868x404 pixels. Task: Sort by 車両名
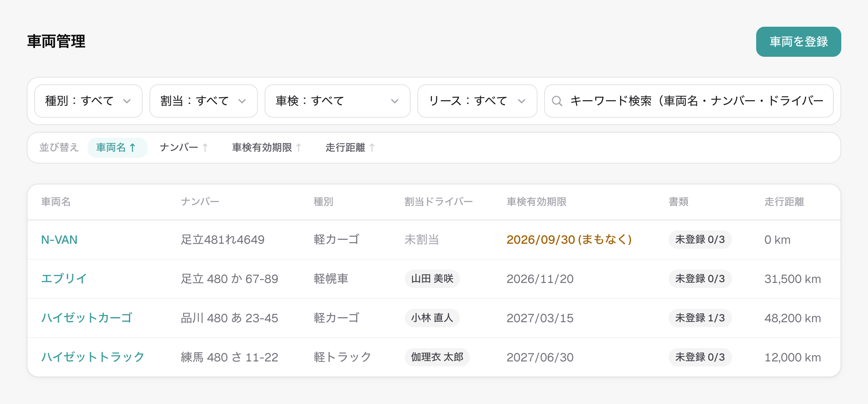click(x=117, y=148)
